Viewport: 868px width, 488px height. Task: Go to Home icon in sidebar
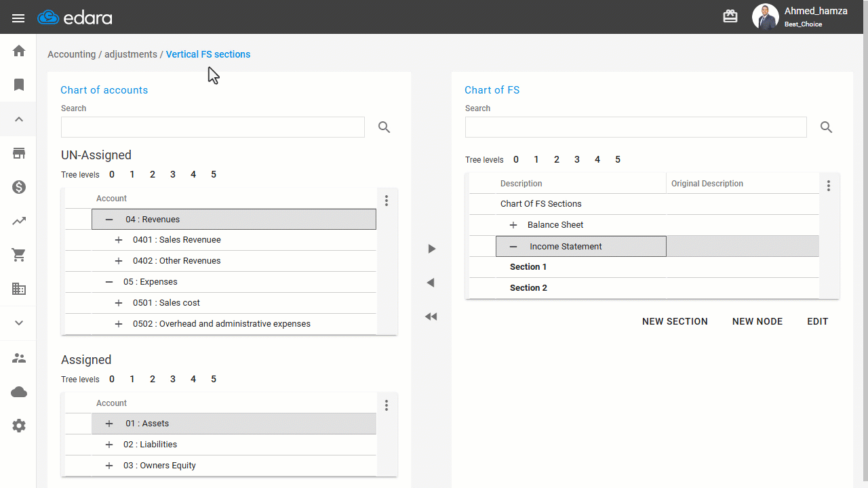point(19,51)
